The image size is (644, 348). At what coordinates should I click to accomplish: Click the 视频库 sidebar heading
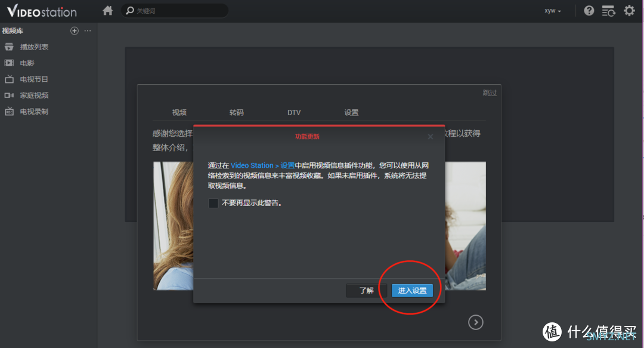pyautogui.click(x=13, y=31)
